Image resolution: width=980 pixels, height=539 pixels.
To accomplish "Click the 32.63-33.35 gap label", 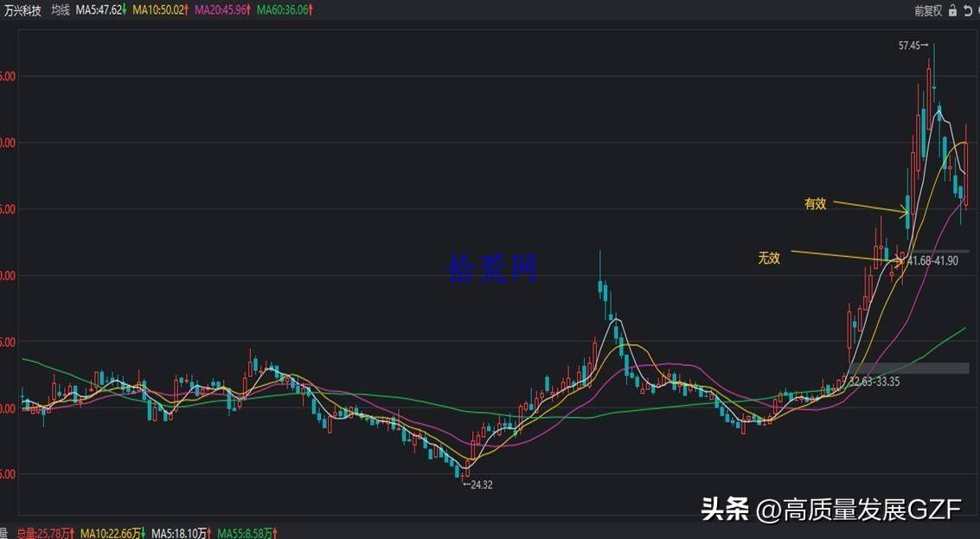I will pyautogui.click(x=874, y=382).
